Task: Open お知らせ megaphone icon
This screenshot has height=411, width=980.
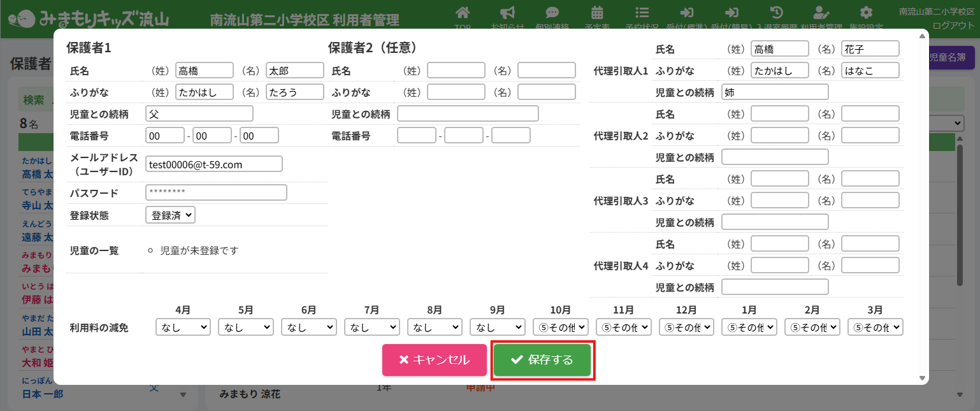Action: coord(507,13)
